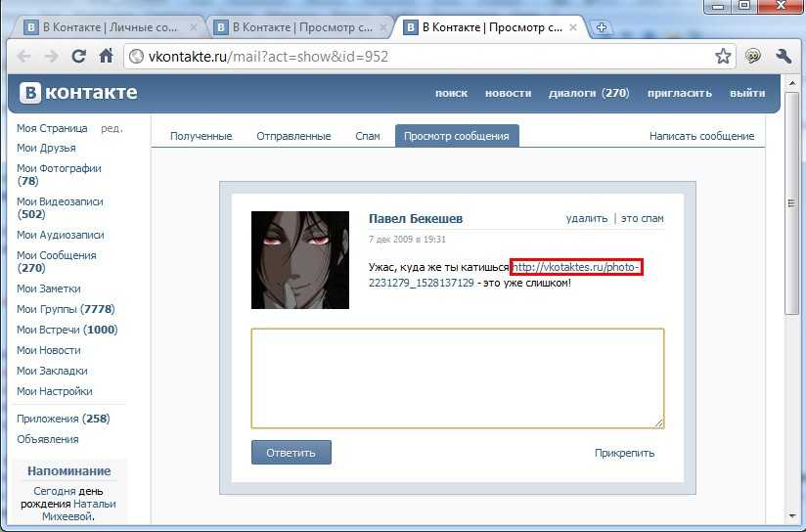Open Павел Бекешев's avatar thumbnail
Screen dimensions: 806x532
point(300,260)
